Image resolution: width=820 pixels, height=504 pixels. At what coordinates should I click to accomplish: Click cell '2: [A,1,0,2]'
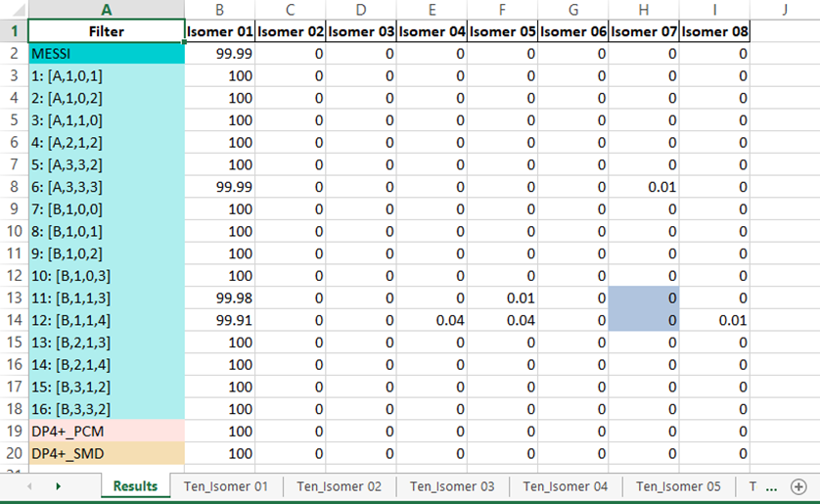pos(106,98)
